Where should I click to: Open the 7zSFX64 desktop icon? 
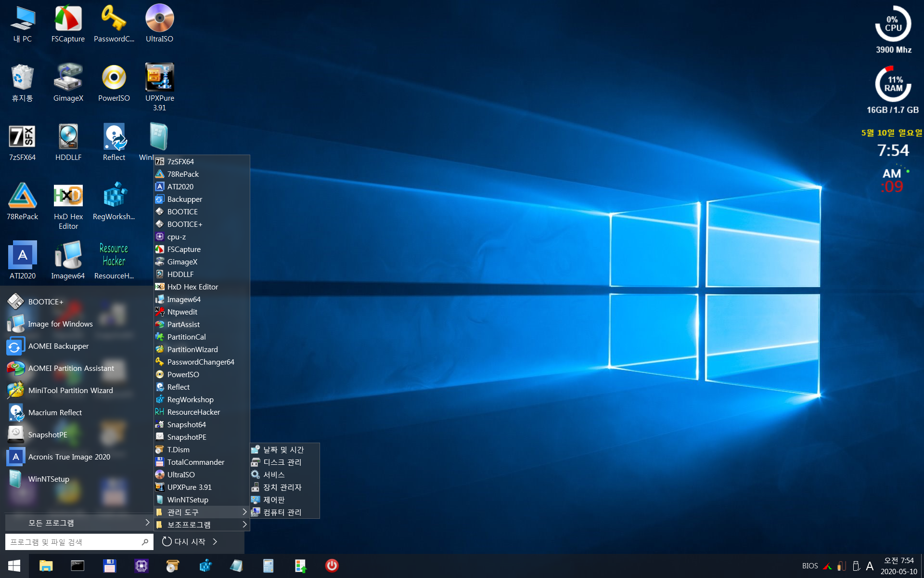pyautogui.click(x=22, y=142)
